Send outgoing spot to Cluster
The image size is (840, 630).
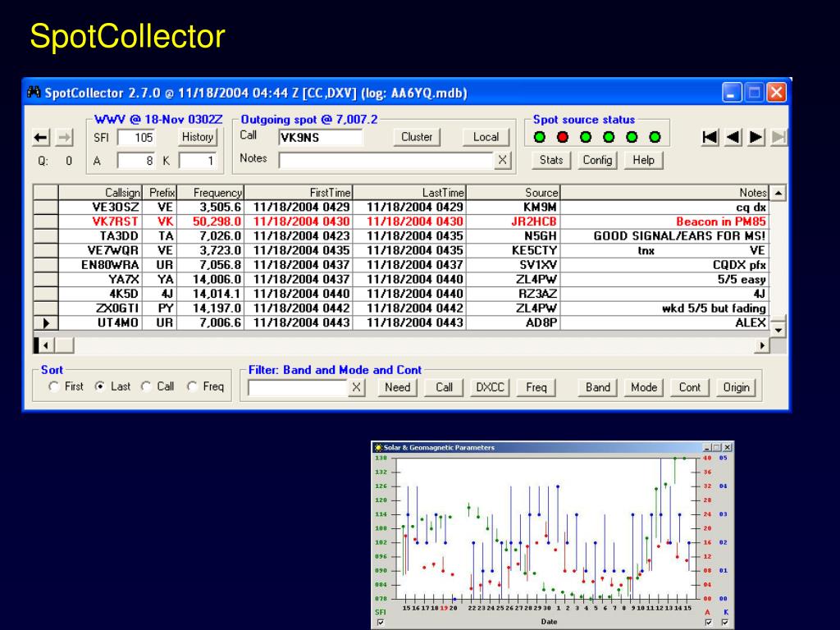[x=417, y=137]
